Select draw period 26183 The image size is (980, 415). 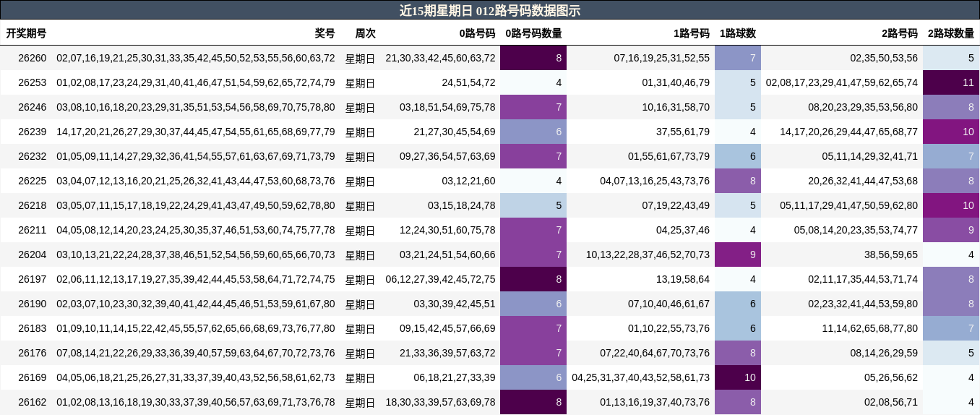32,328
